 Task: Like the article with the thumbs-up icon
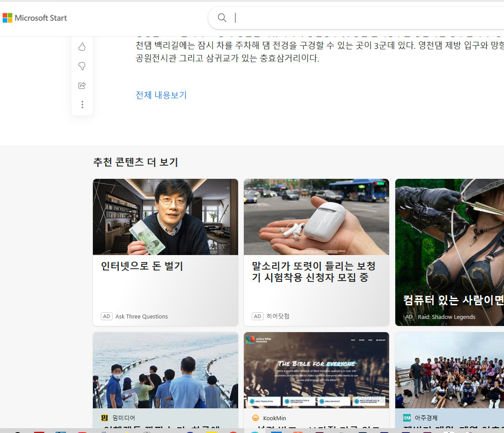click(82, 47)
